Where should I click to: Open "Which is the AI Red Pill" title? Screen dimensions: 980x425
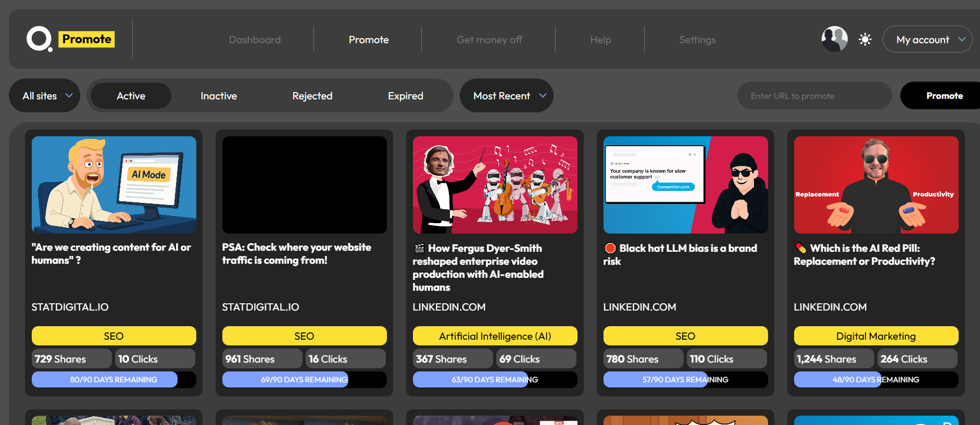[x=864, y=254]
